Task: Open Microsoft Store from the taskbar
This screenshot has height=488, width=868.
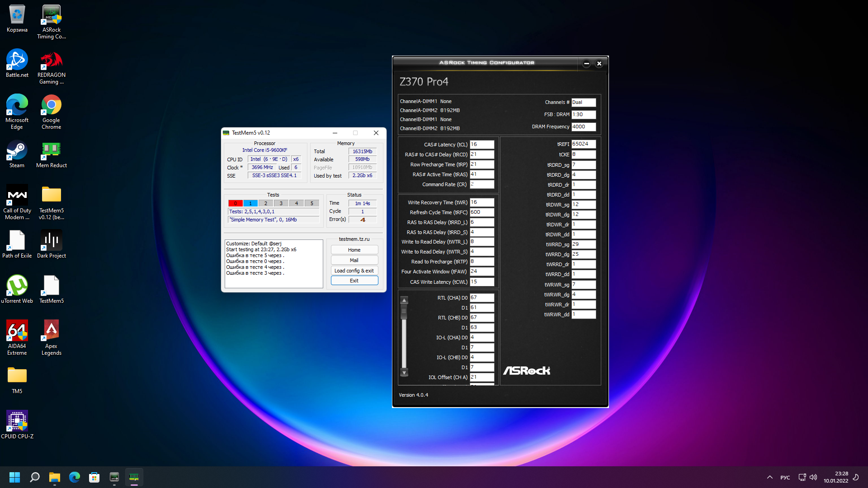Action: click(x=94, y=477)
